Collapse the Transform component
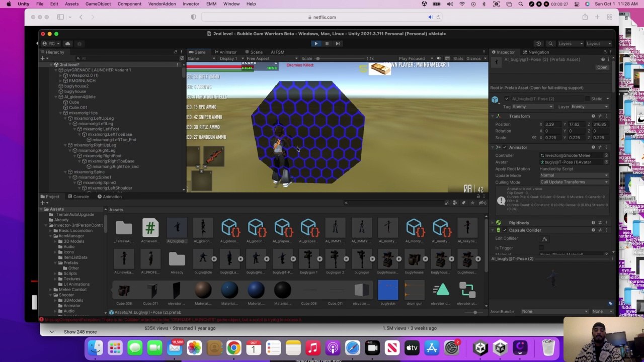 pos(493,116)
